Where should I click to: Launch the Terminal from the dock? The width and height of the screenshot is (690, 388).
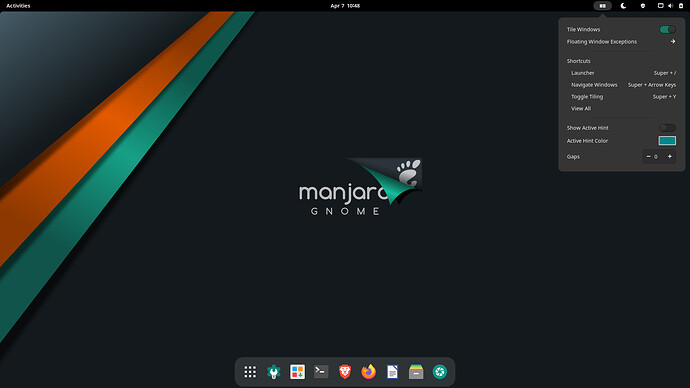[x=321, y=372]
